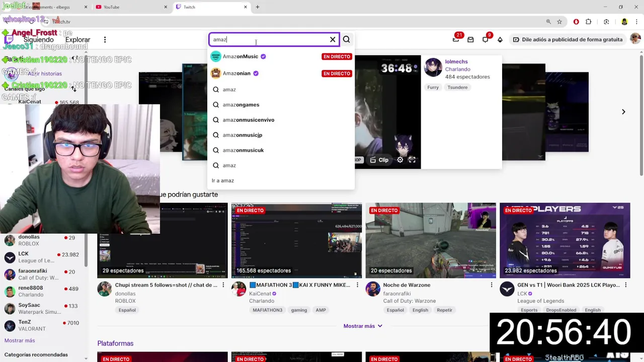Click AmazonMusic avatar icon in suggestions
The width and height of the screenshot is (644, 362).
(216, 56)
